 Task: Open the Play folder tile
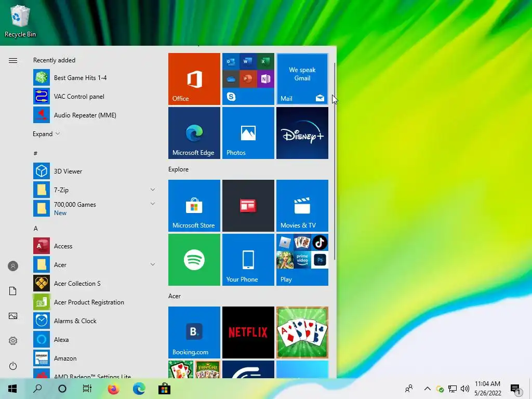(302, 260)
